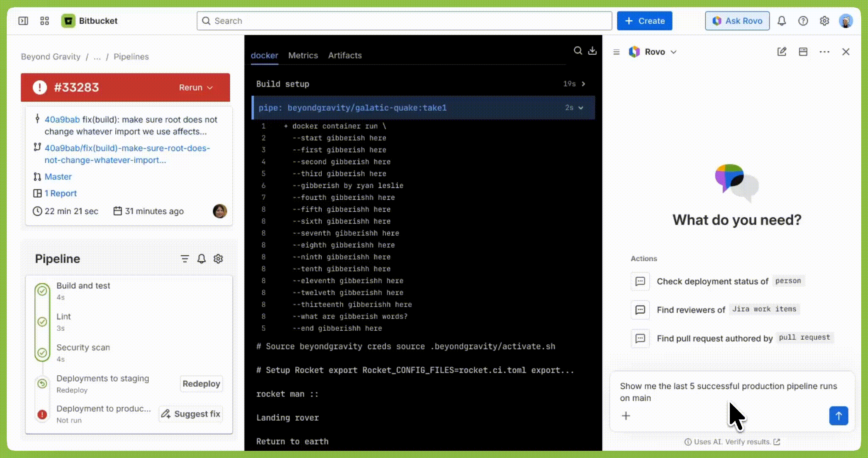Image resolution: width=868 pixels, height=458 pixels.
Task: Click Redeploy button for staging
Action: (x=201, y=384)
